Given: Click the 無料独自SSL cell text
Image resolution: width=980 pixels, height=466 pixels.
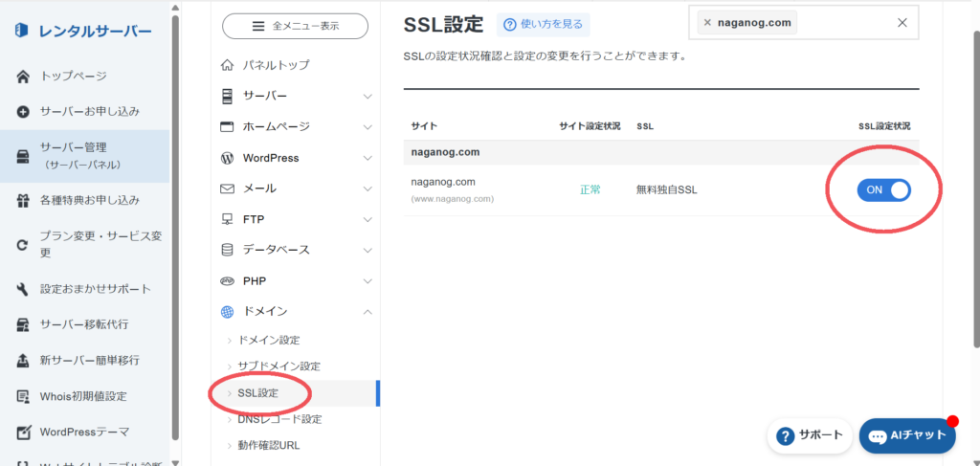Looking at the screenshot, I should point(667,189).
